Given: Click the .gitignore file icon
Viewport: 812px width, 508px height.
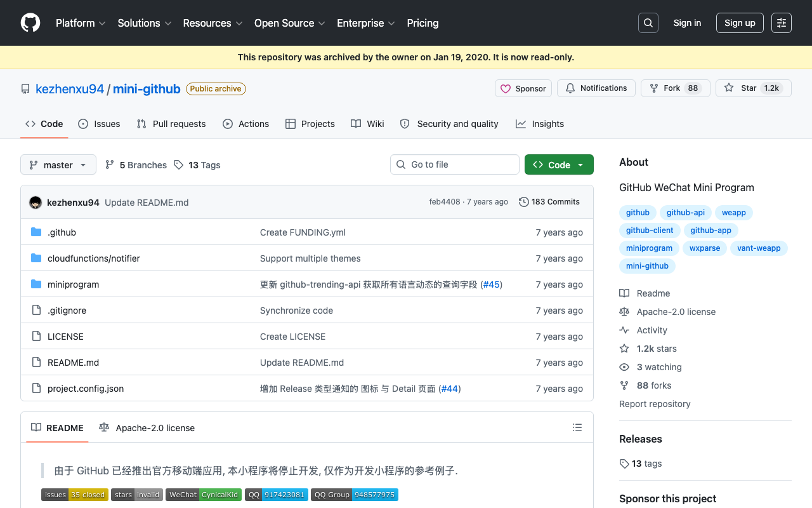Looking at the screenshot, I should tap(36, 311).
